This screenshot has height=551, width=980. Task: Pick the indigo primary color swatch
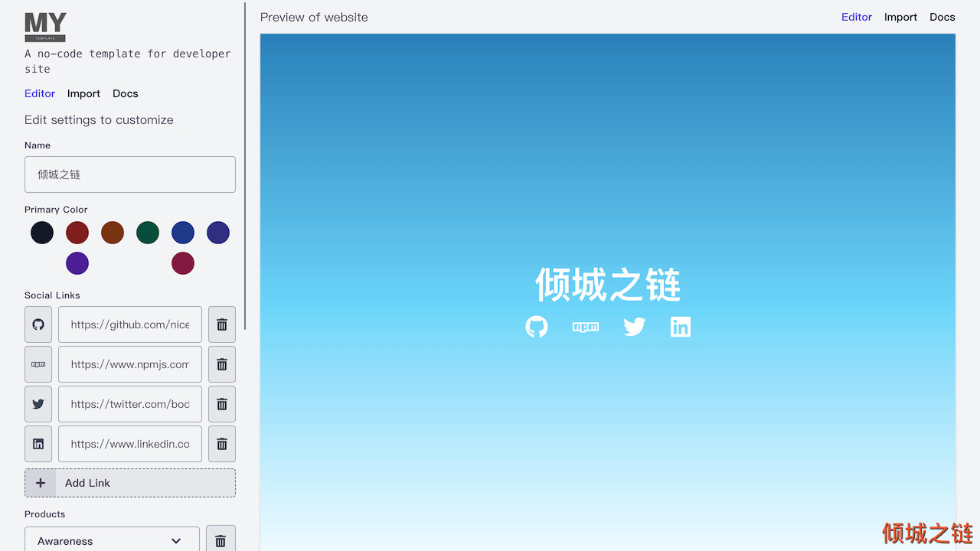pos(218,233)
